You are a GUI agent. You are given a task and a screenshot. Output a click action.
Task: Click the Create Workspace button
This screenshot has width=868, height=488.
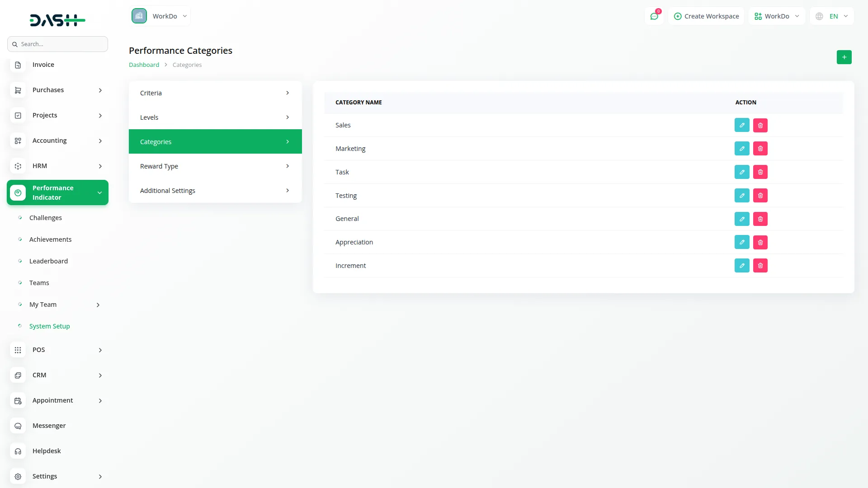click(x=706, y=16)
